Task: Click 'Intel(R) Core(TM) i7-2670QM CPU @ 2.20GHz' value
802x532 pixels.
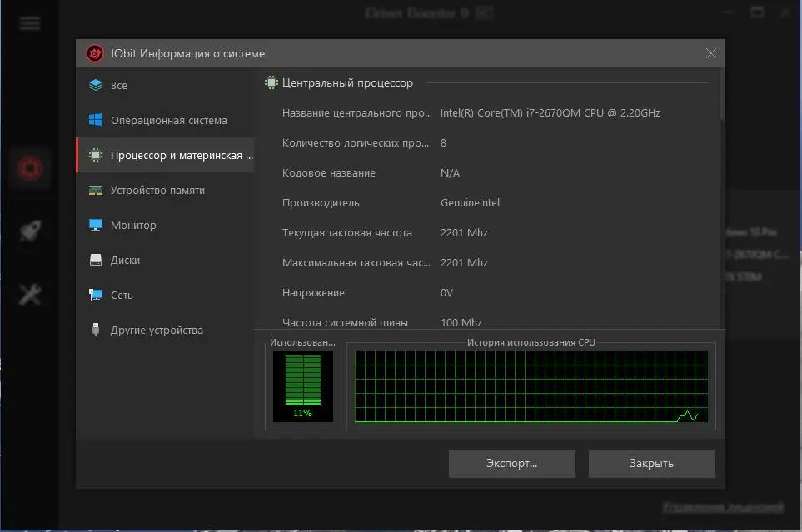Action: pos(550,112)
